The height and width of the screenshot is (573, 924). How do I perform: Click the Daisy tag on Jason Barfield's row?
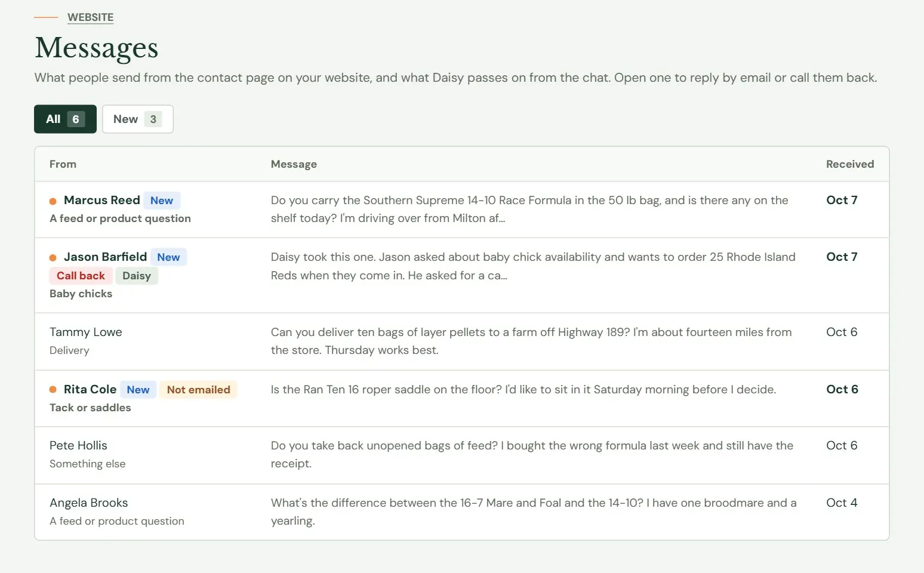point(137,276)
